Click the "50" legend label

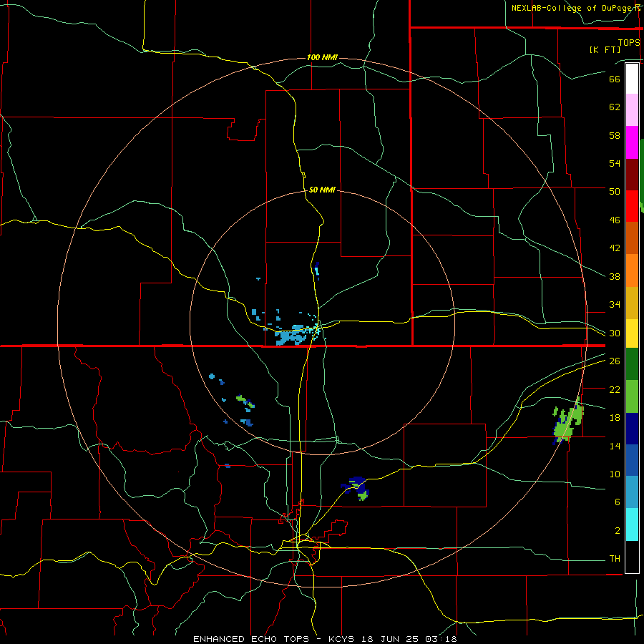click(615, 192)
